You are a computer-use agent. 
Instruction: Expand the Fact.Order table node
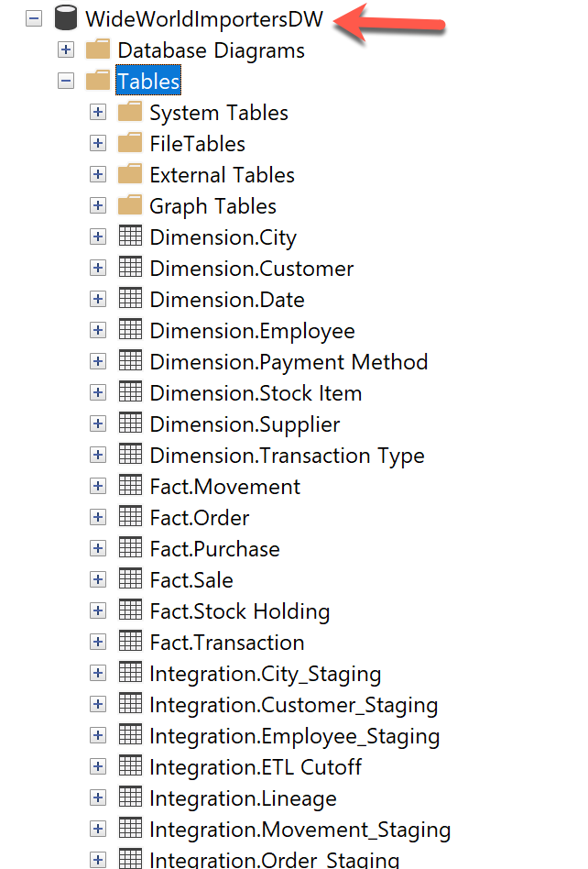pyautogui.click(x=98, y=518)
